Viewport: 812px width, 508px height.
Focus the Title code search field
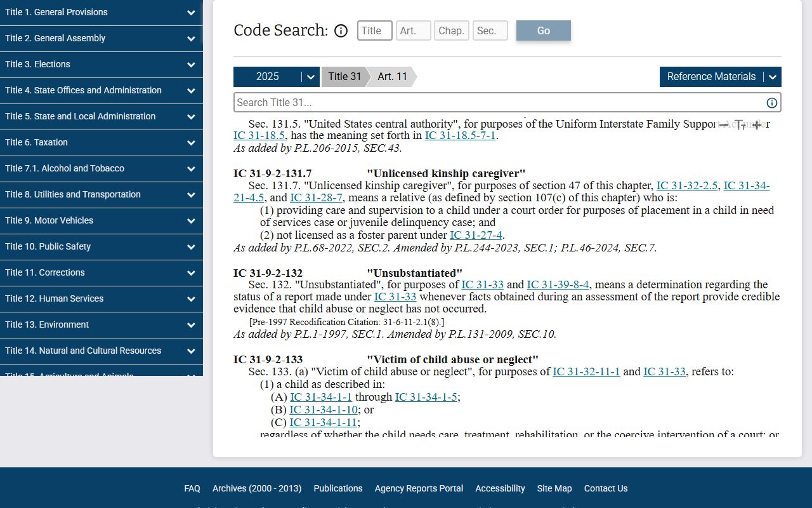coord(375,30)
